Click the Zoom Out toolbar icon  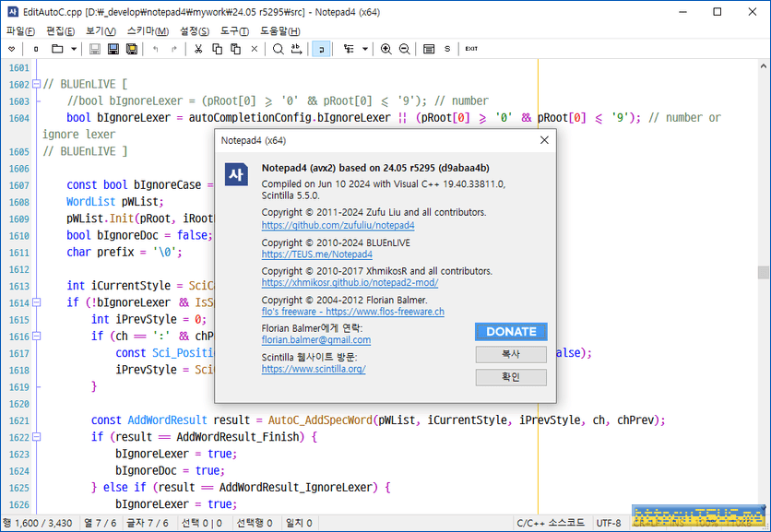pos(404,49)
